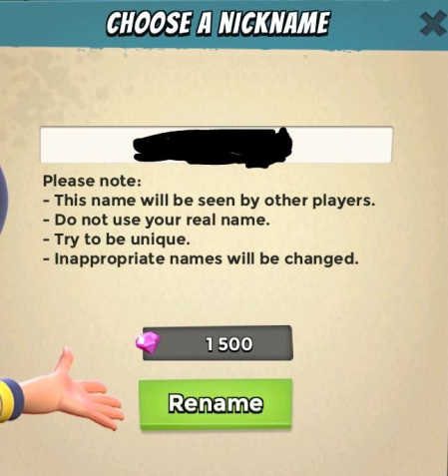
Task: Click 'Inappropriate names will be changed' line
Action: point(202,258)
